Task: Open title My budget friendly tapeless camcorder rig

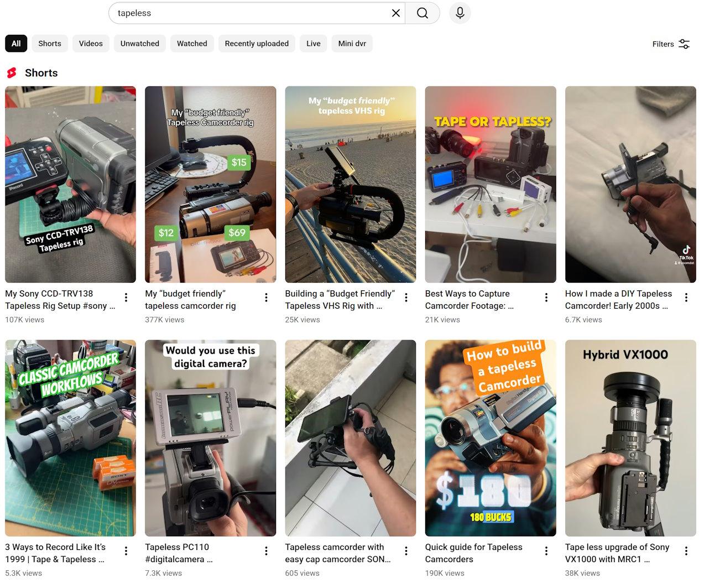Action: coord(190,300)
